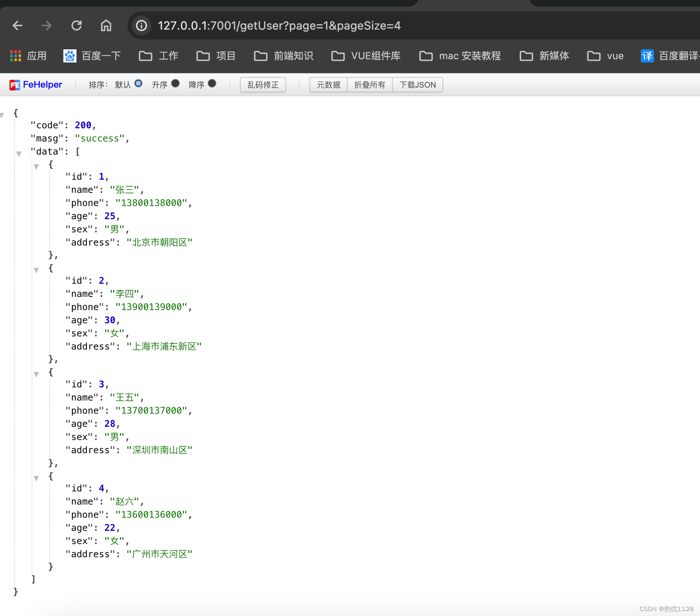Open the VUE组件库 bookmark folder
The image size is (700, 616).
[366, 56]
